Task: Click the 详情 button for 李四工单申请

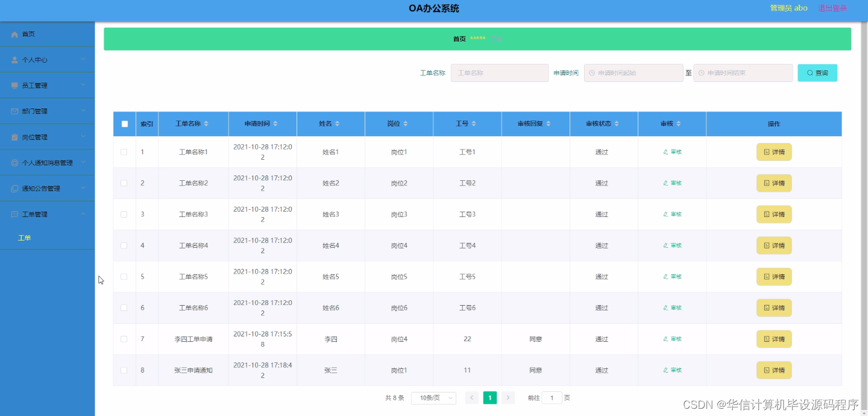Action: pos(774,339)
